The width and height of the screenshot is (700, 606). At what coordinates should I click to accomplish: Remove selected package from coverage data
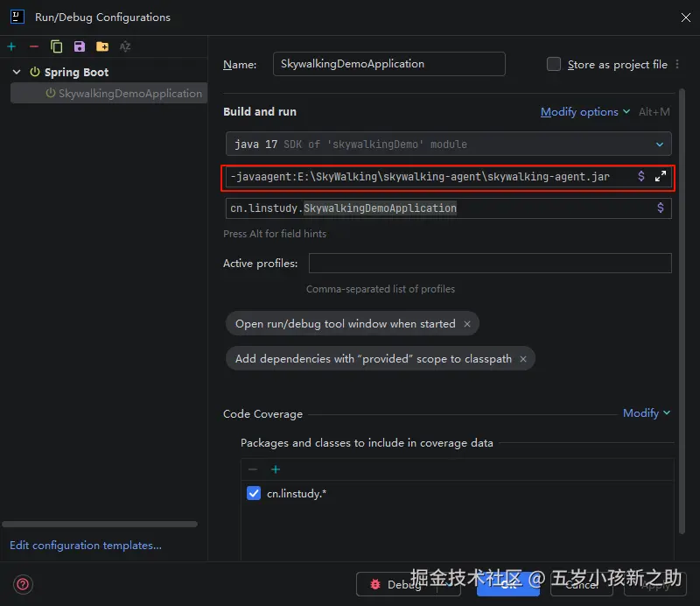click(x=253, y=469)
